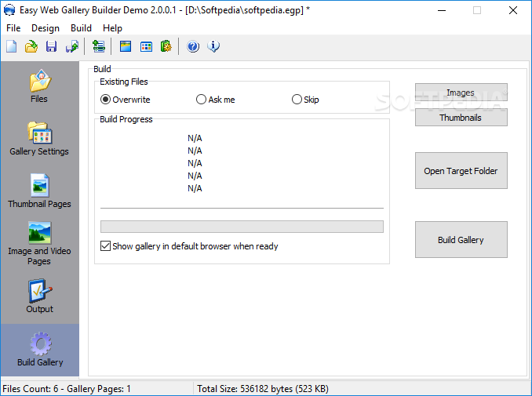Click the build progress bar

point(242,227)
